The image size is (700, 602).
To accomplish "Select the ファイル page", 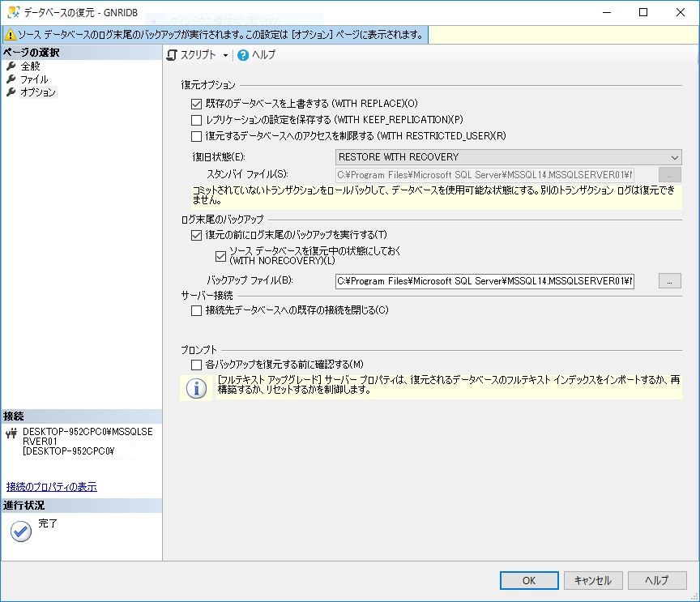I will tap(33, 79).
